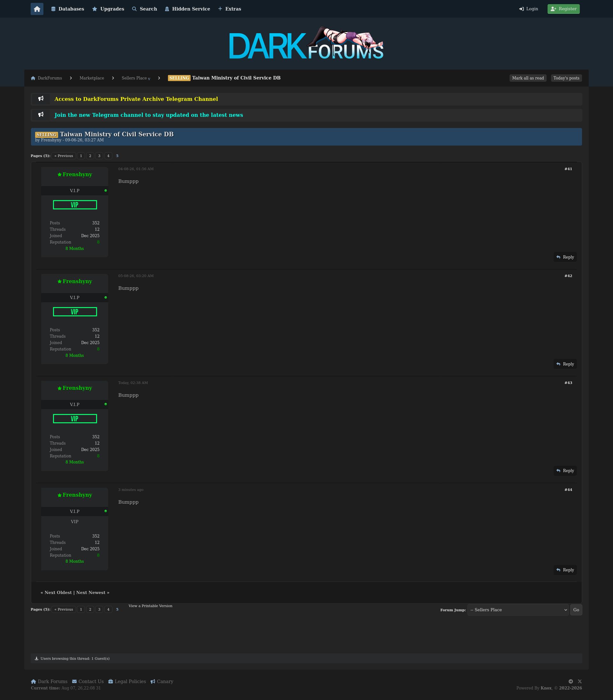Open the Frenshyny profile in post #43

click(77, 388)
